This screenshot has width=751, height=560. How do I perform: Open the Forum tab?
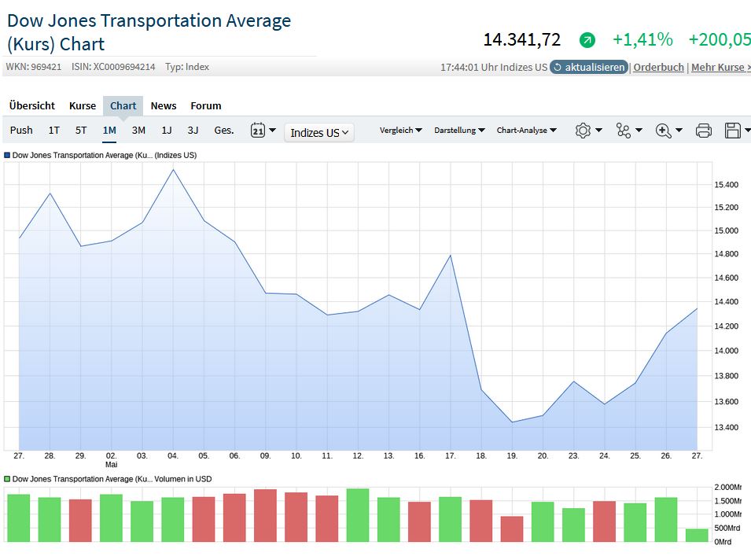click(206, 106)
